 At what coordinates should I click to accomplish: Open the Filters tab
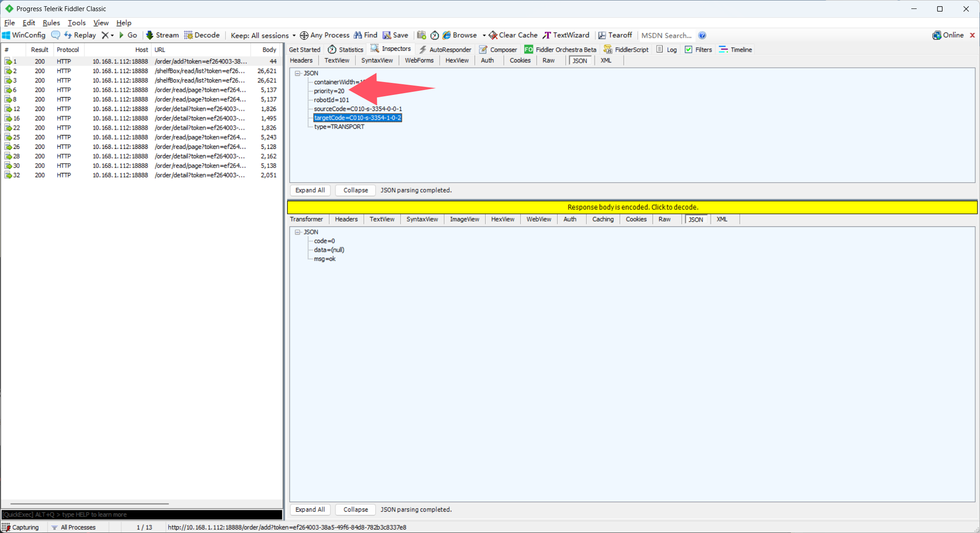pyautogui.click(x=699, y=49)
